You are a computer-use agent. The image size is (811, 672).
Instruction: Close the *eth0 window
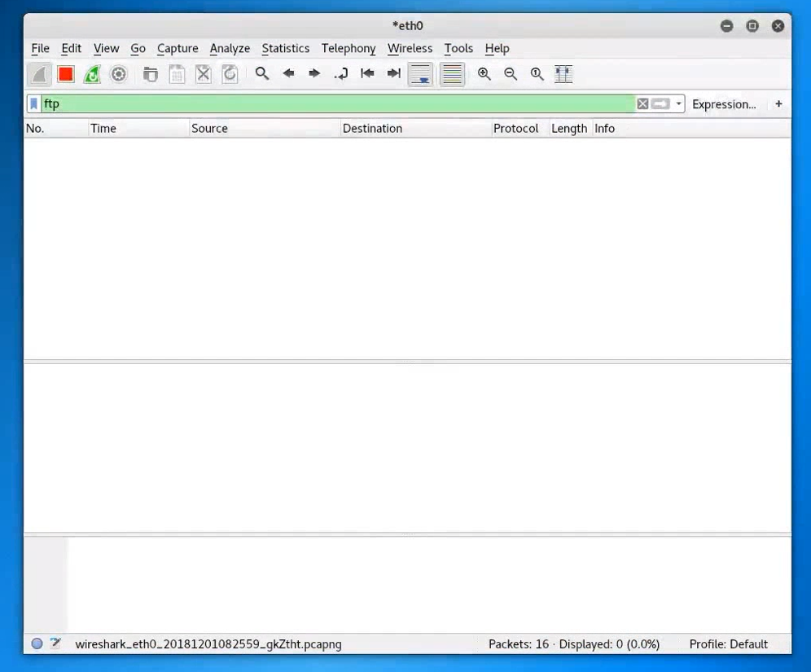coord(778,26)
